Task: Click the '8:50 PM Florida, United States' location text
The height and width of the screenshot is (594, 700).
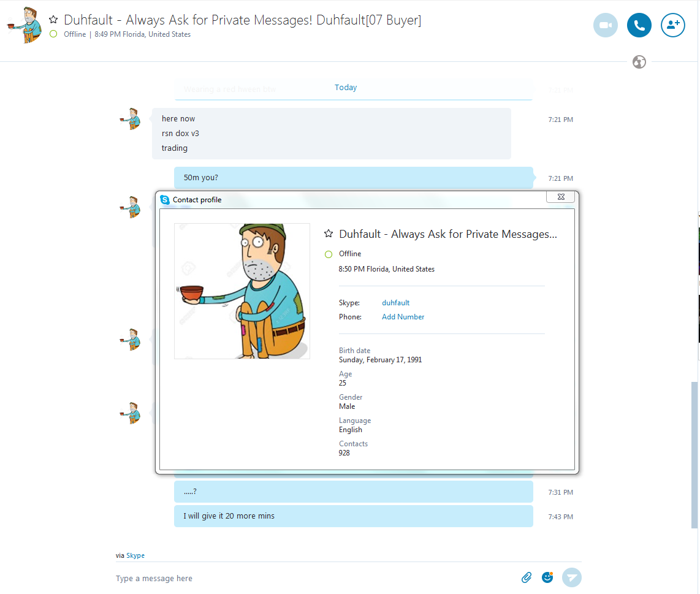Action: [387, 269]
